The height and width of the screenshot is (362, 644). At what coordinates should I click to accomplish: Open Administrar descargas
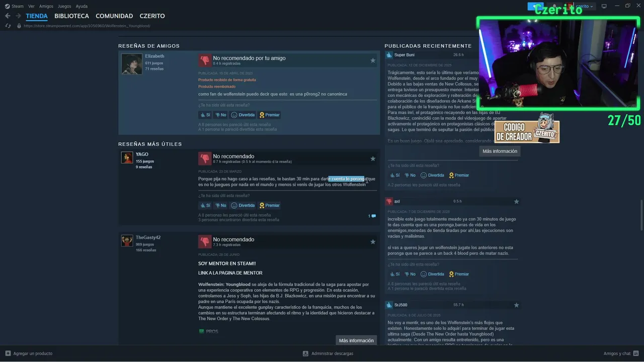332,353
